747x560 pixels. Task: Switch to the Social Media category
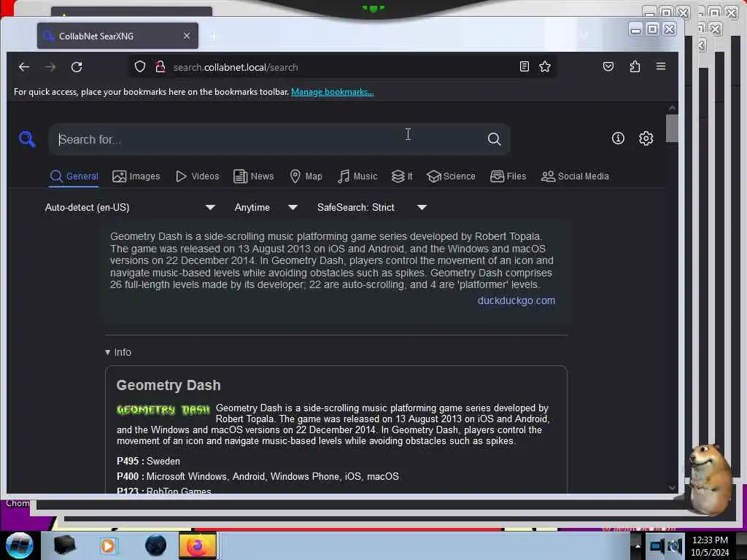tap(575, 176)
